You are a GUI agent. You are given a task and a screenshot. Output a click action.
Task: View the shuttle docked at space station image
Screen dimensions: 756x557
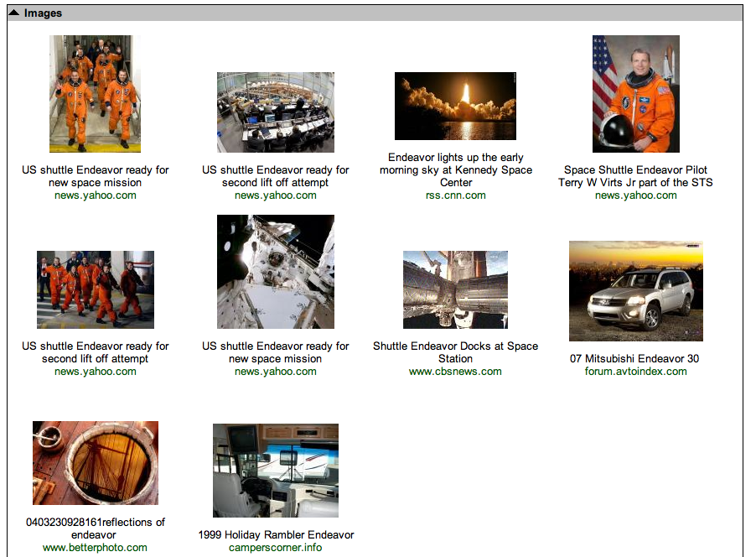click(x=455, y=288)
